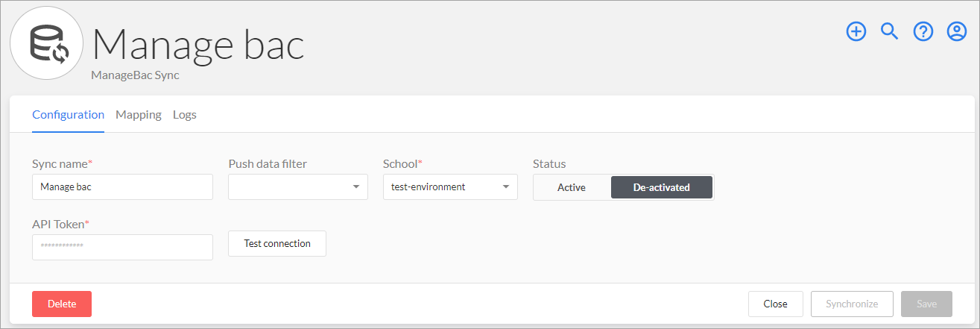Click the add (plus circle) icon
Viewport: 980px width, 329px height.
[x=856, y=31]
